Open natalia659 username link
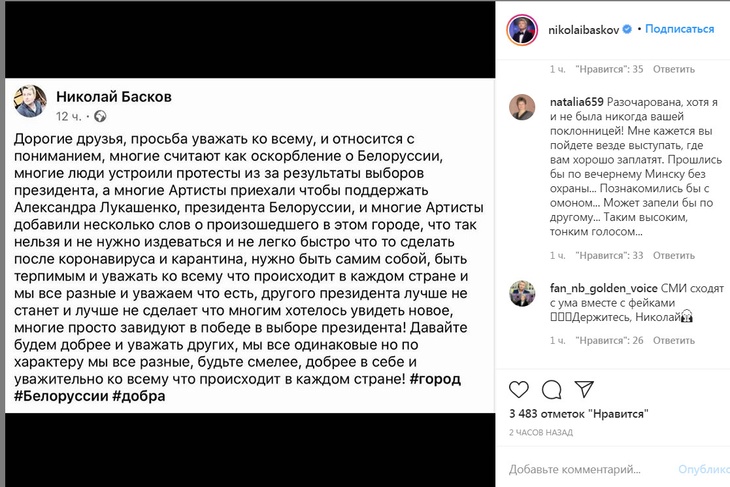 click(578, 101)
